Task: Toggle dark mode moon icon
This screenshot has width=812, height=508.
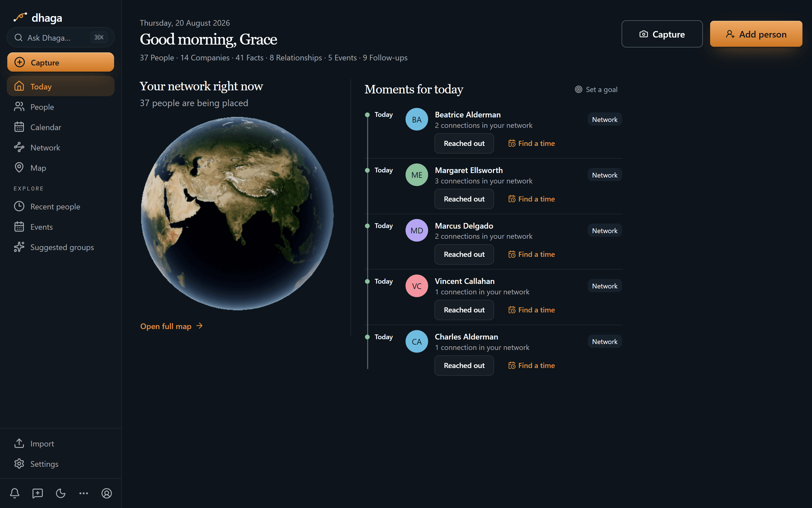Action: tap(61, 493)
